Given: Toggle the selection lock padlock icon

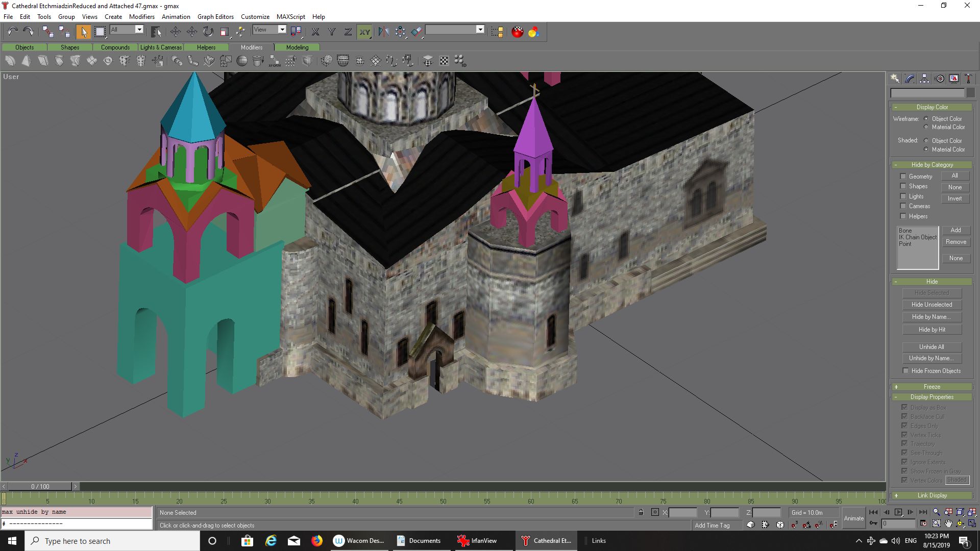Looking at the screenshot, I should click(x=641, y=512).
